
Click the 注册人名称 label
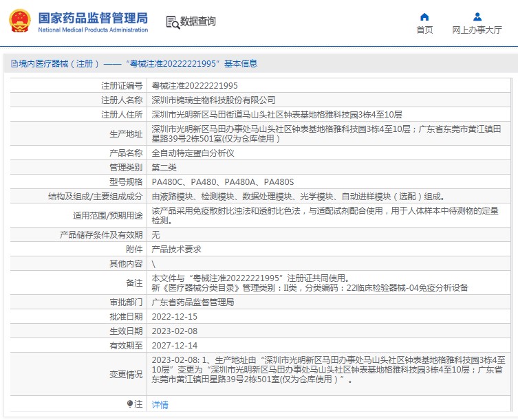[122, 100]
